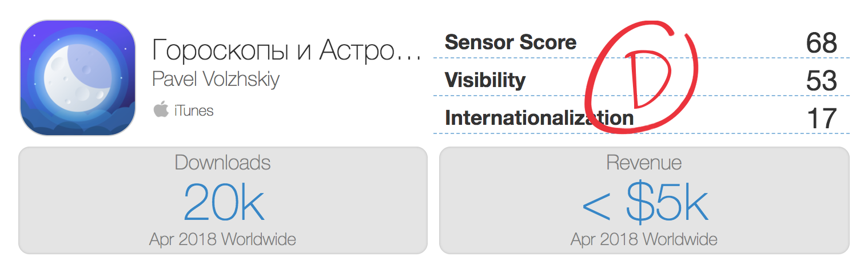The height and width of the screenshot is (268, 868).
Task: Click the Apple logo icon
Action: point(161,109)
